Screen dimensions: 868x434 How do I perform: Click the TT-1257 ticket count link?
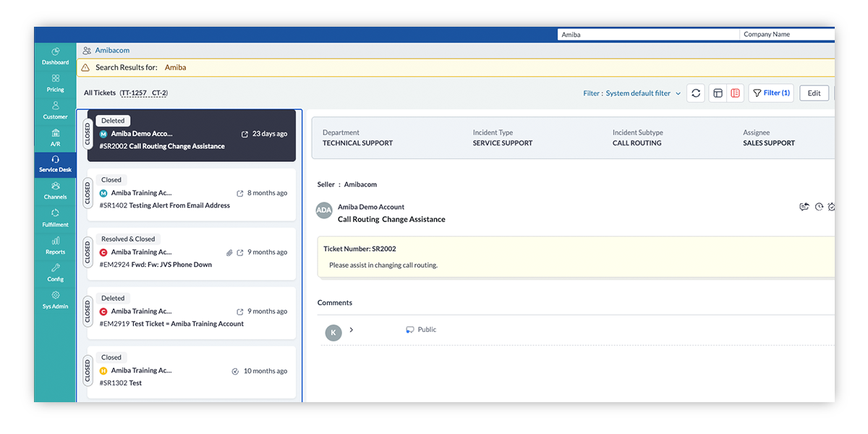134,93
